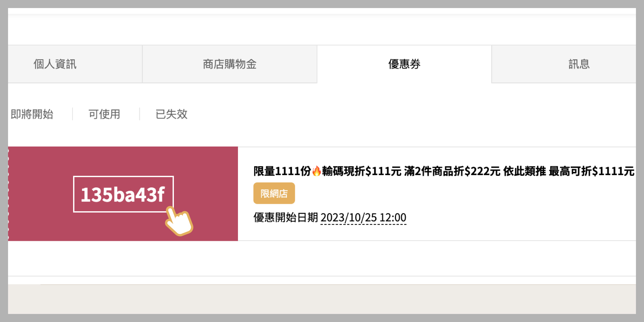The width and height of the screenshot is (644, 322).
Task: Click coupon code 135ba43f box
Action: (x=123, y=194)
